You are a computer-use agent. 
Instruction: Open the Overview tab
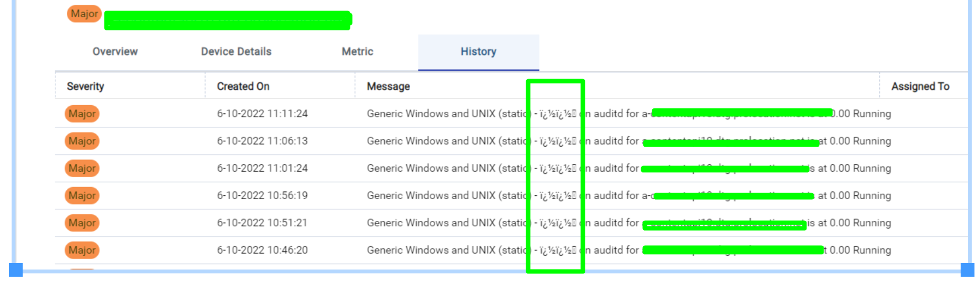point(115,51)
